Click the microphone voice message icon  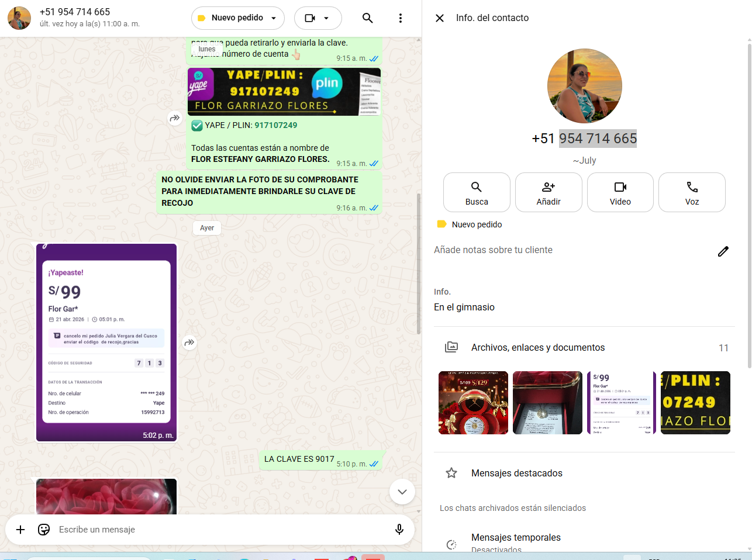click(x=399, y=530)
